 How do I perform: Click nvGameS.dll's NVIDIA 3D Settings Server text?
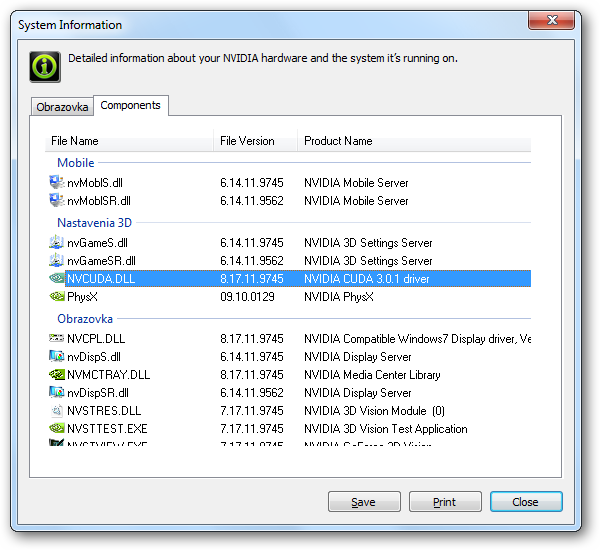tap(368, 243)
